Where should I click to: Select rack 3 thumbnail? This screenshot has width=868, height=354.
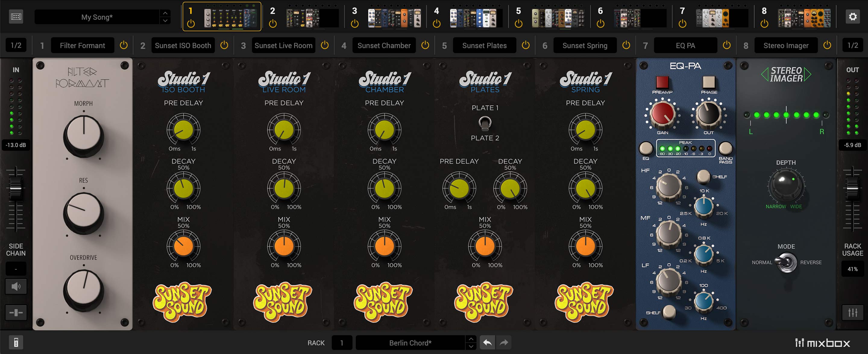point(394,18)
